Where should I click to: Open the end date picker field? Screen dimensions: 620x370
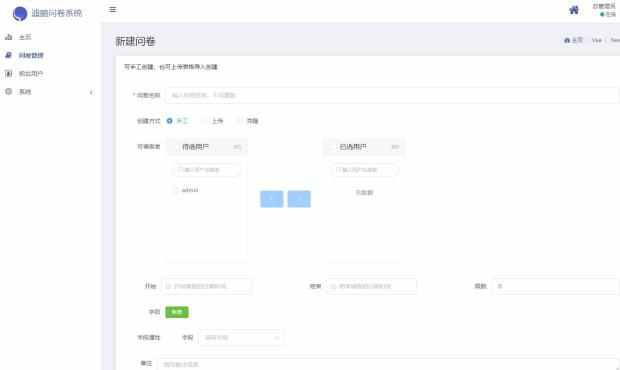coord(371,286)
